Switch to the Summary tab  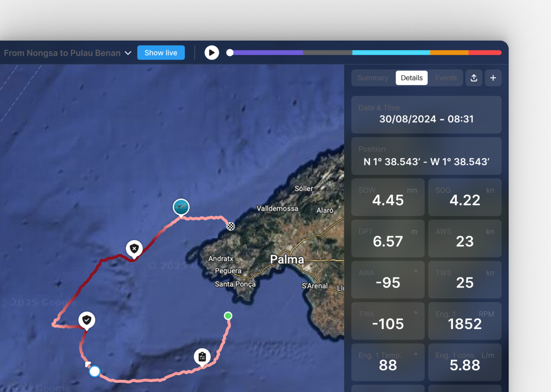pyautogui.click(x=373, y=78)
